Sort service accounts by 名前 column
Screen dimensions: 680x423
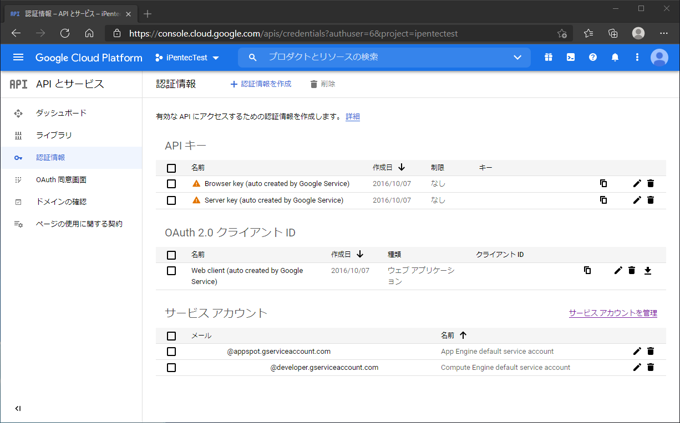coord(453,335)
